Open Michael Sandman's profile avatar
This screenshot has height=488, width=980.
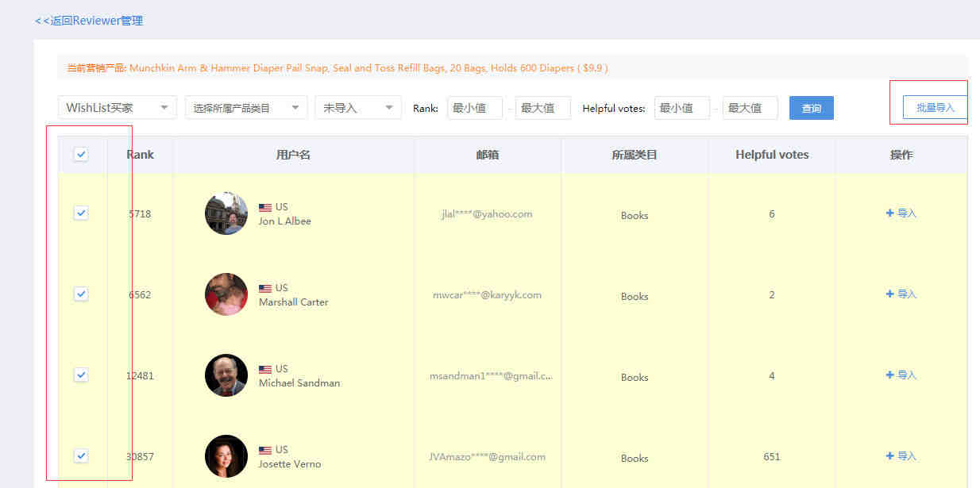226,375
